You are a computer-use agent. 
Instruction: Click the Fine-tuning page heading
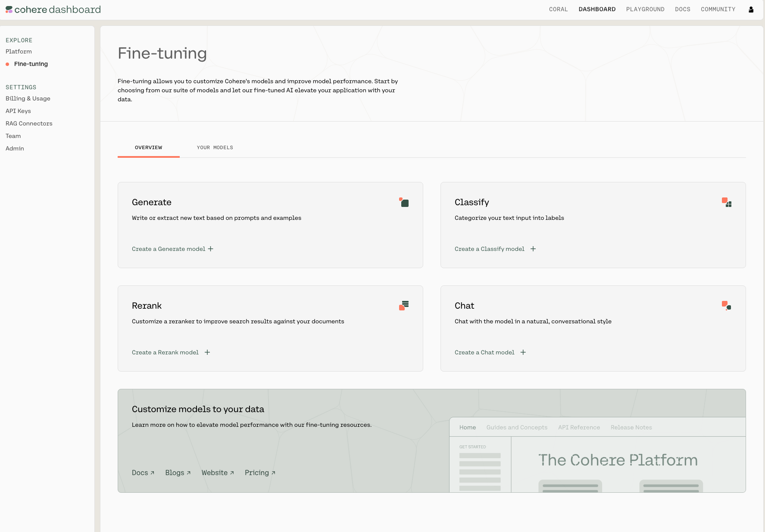pos(162,53)
